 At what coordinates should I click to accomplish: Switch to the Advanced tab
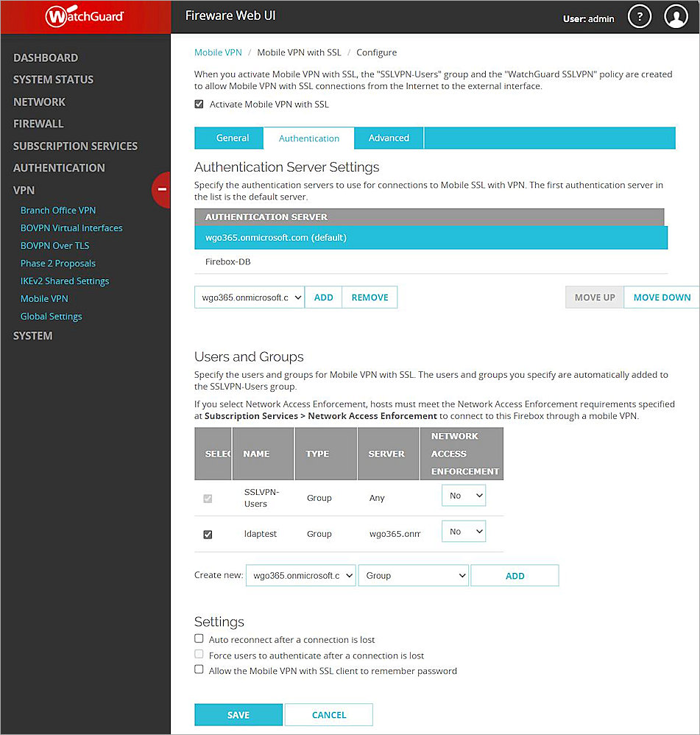[x=389, y=138]
